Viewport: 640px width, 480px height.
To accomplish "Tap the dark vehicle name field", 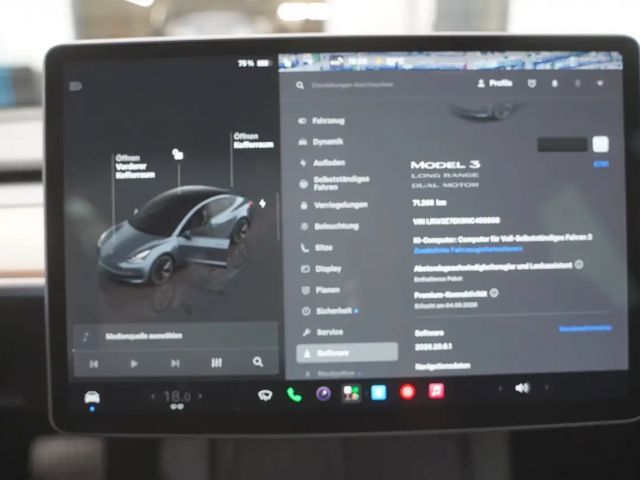I will [562, 144].
